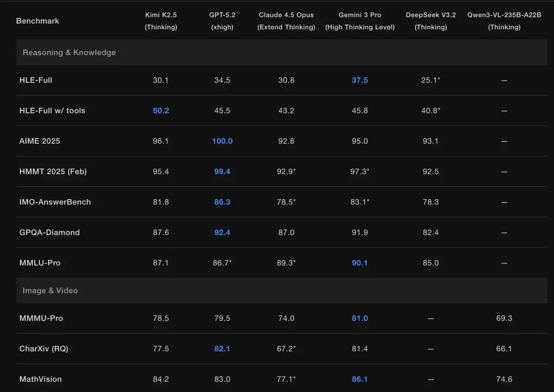Select the HLE-Full row label
The height and width of the screenshot is (392, 554).
click(x=36, y=80)
